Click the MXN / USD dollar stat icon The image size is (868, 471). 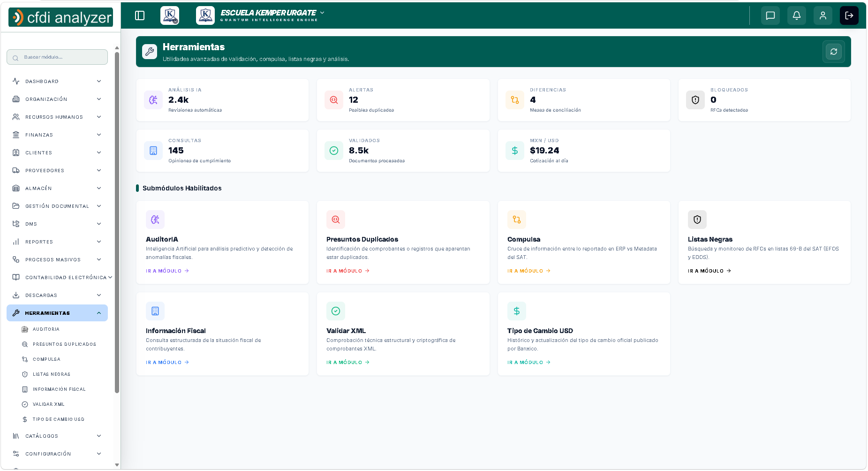[x=515, y=151]
